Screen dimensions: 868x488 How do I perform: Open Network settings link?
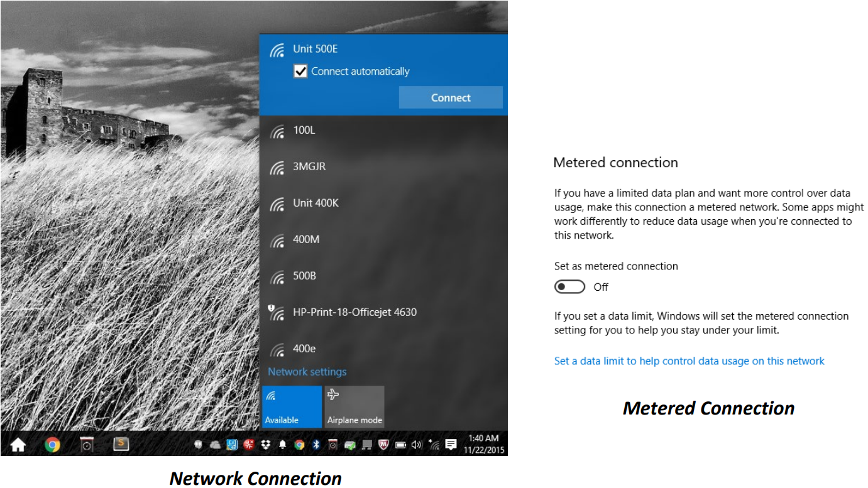(307, 372)
